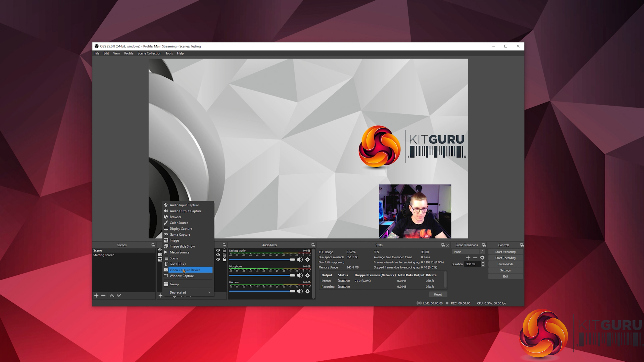Viewport: 644px width, 362px height.
Task: Adjust the Microphone volume slider handle
Action: coord(292,276)
